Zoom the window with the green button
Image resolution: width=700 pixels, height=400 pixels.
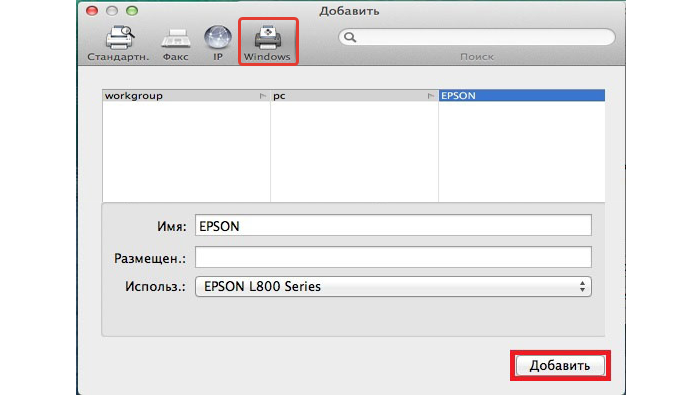[132, 11]
